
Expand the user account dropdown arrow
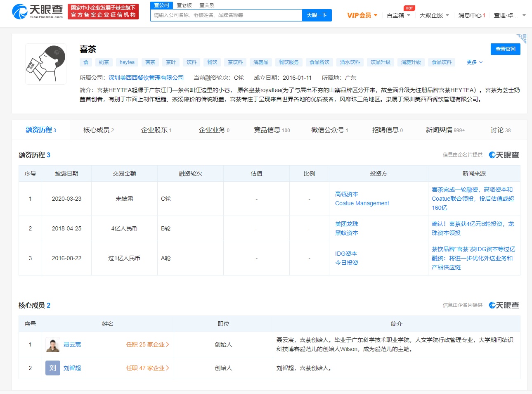point(524,15)
